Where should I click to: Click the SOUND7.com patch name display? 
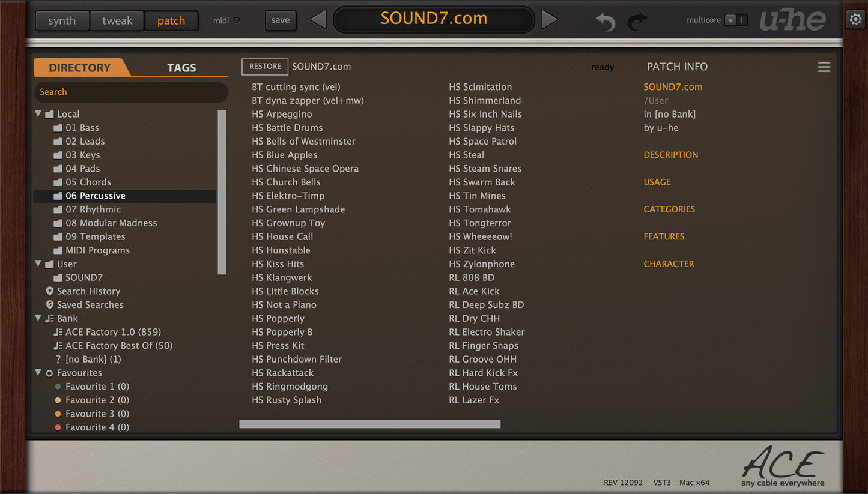pyautogui.click(x=434, y=19)
